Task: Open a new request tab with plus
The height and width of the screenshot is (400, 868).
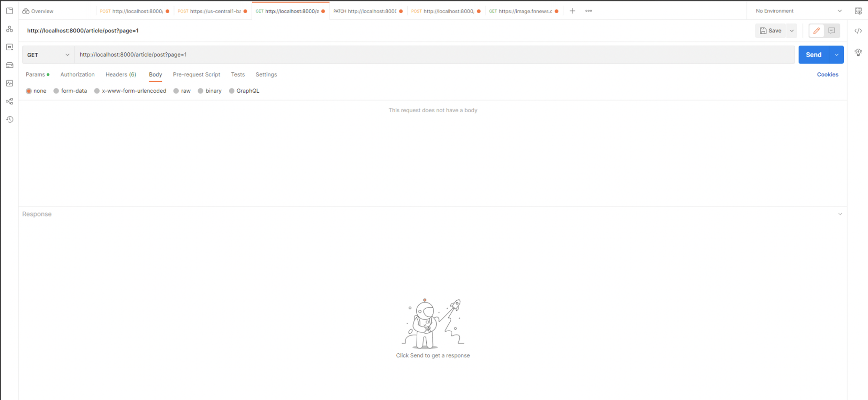Action: tap(572, 11)
